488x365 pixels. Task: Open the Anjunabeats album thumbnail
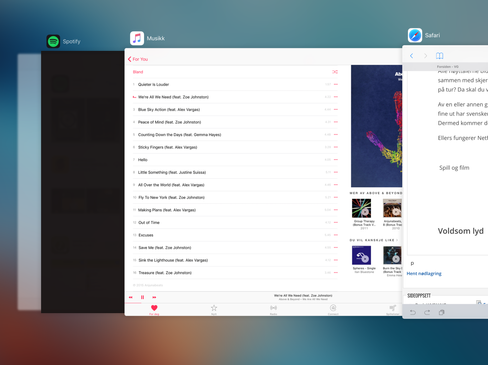tap(392, 208)
